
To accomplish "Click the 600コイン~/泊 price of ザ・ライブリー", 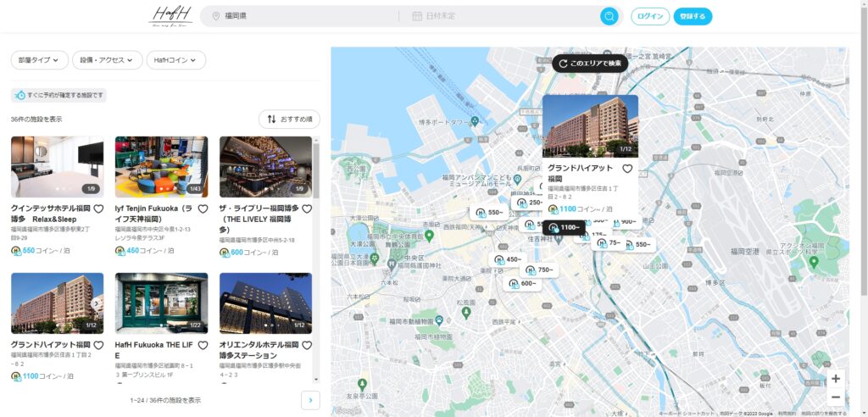I will (249, 253).
